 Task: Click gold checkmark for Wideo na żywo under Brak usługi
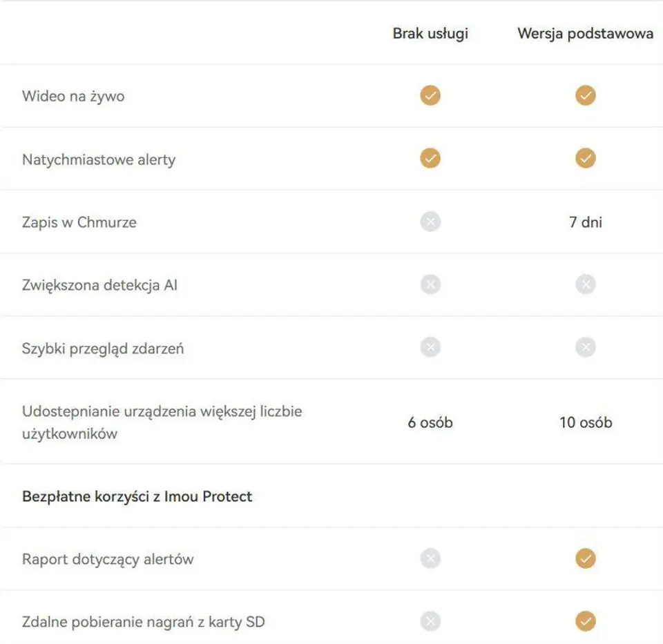430,95
